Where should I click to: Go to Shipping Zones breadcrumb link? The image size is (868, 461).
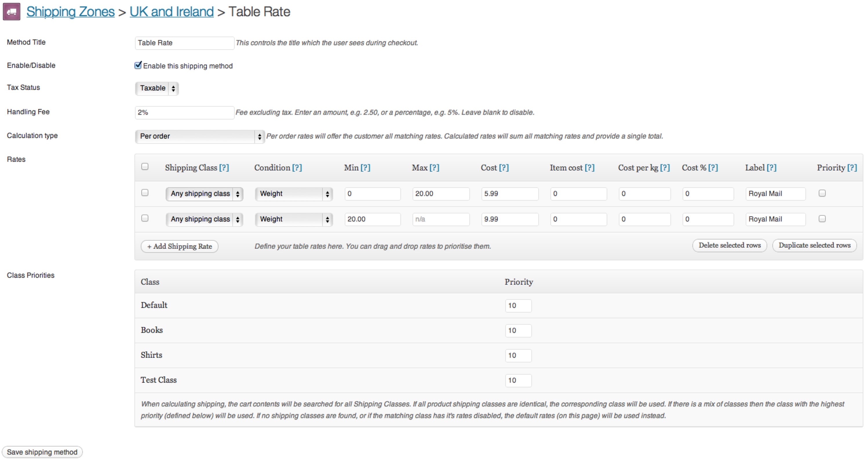point(71,12)
